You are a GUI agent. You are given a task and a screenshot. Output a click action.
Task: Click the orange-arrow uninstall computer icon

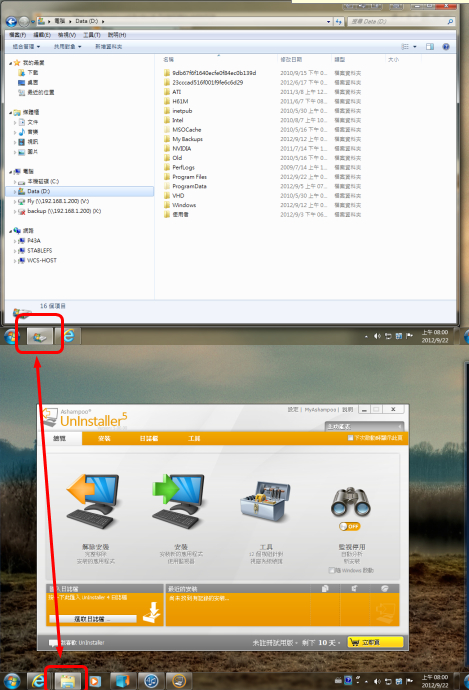point(95,501)
